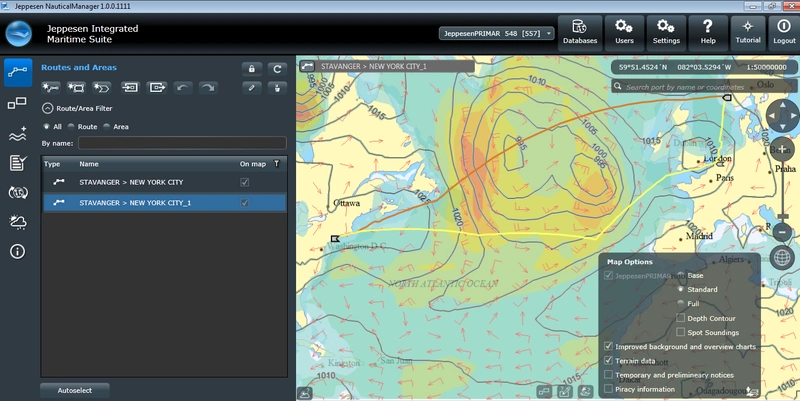This screenshot has width=800, height=401.
Task: Click the import route icon
Action: 130,88
